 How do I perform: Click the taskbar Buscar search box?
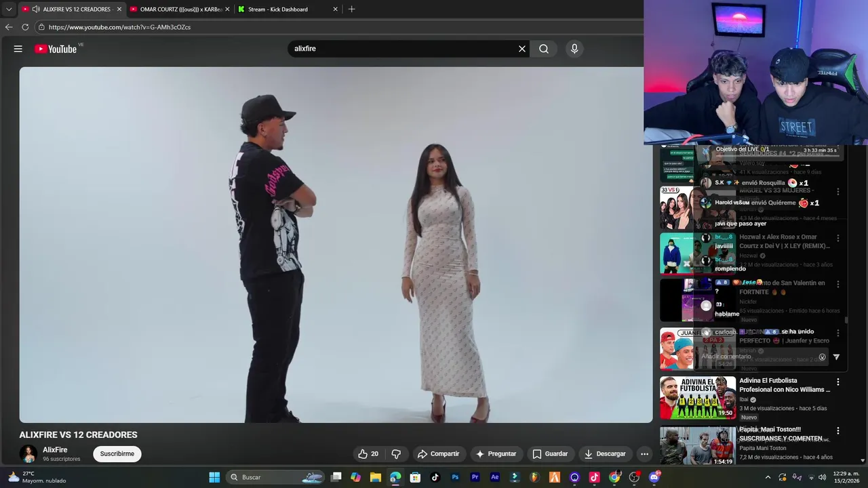point(275,477)
